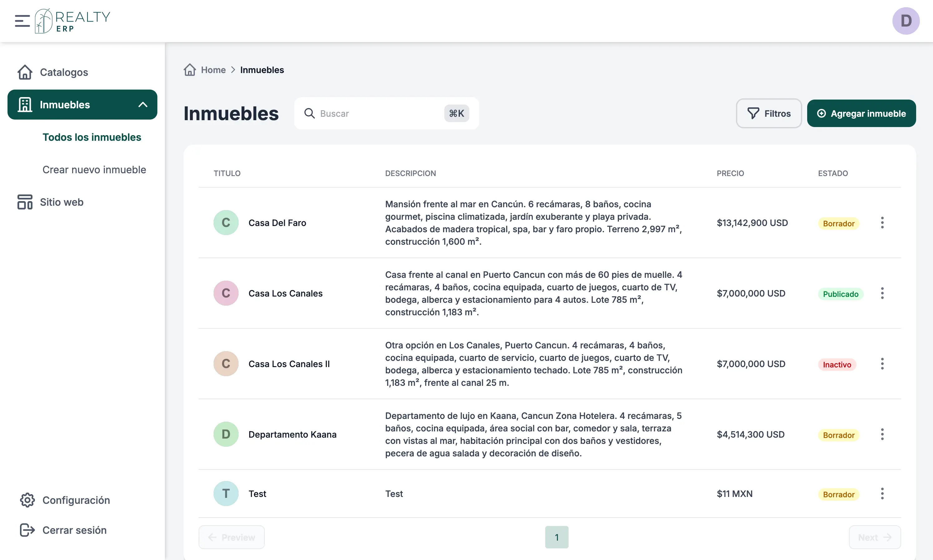
Task: Click the Home breadcrumb link
Action: click(x=213, y=70)
